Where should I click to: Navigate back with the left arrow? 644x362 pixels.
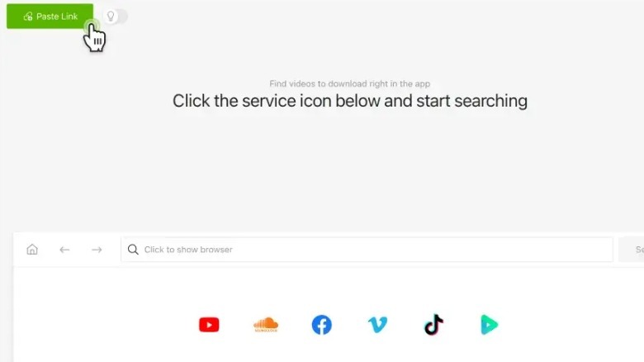coord(64,250)
